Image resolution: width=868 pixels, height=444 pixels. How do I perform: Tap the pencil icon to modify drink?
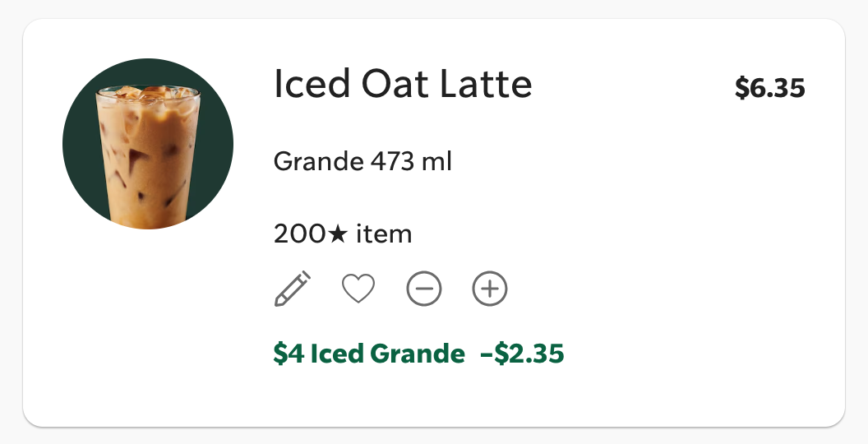pos(293,289)
